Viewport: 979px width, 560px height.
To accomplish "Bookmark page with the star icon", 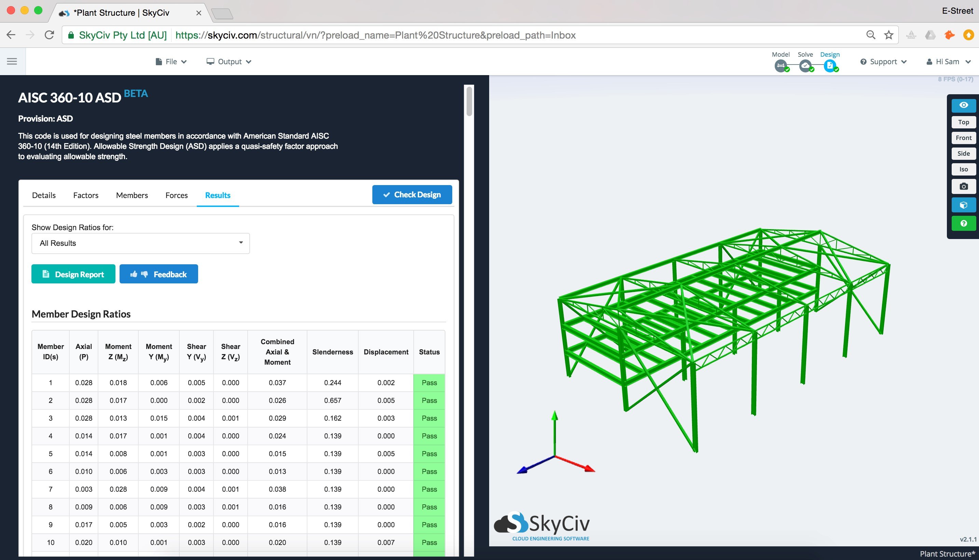I will tap(888, 35).
